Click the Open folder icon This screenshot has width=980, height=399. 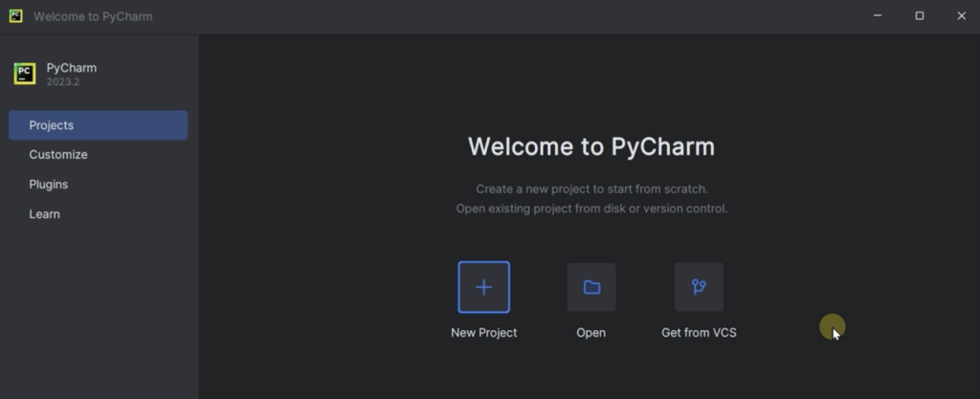point(591,287)
